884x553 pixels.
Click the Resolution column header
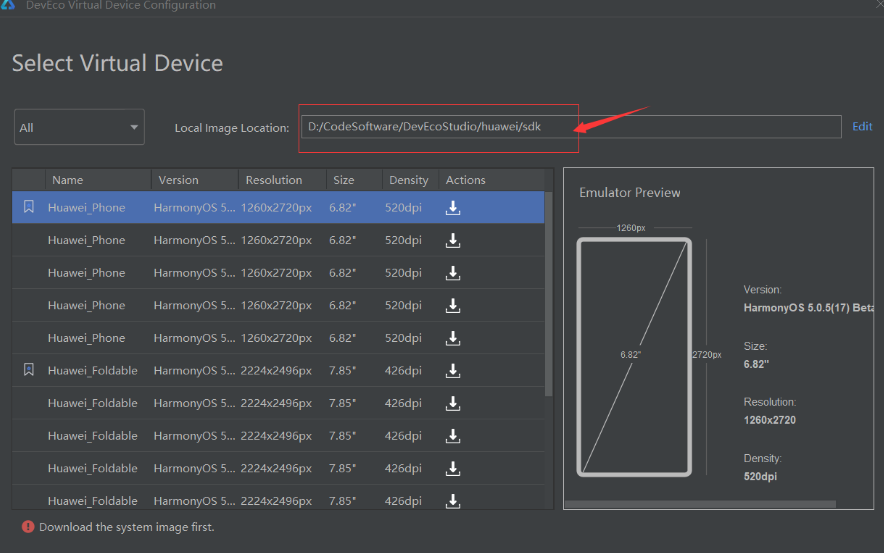tap(273, 180)
